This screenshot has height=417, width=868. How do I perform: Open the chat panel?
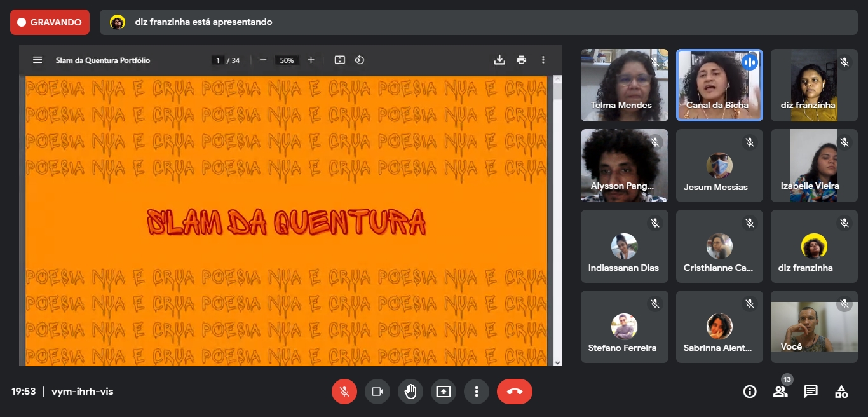[811, 392]
